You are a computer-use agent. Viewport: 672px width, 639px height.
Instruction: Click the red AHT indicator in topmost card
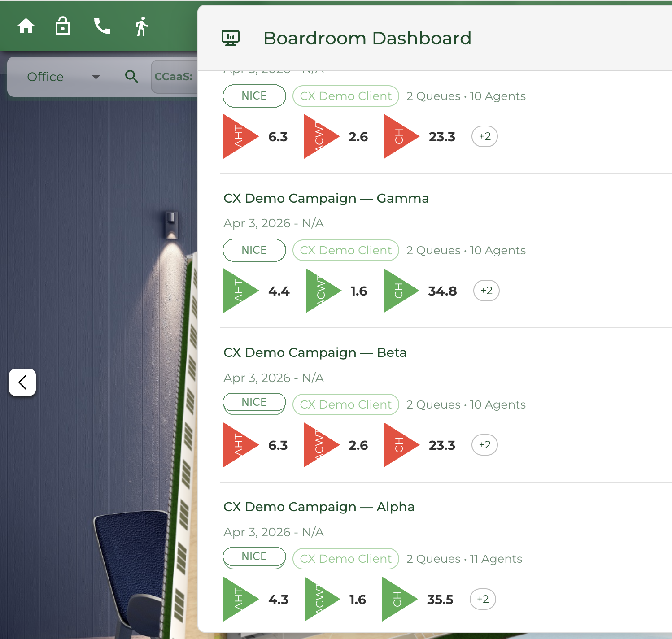click(240, 136)
